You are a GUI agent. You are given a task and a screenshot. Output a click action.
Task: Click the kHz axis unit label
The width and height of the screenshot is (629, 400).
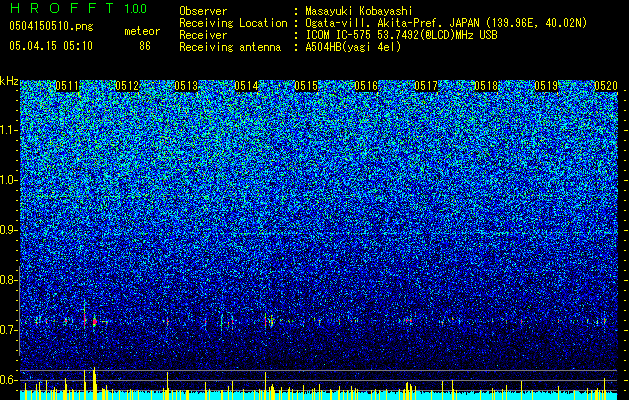coord(9,81)
